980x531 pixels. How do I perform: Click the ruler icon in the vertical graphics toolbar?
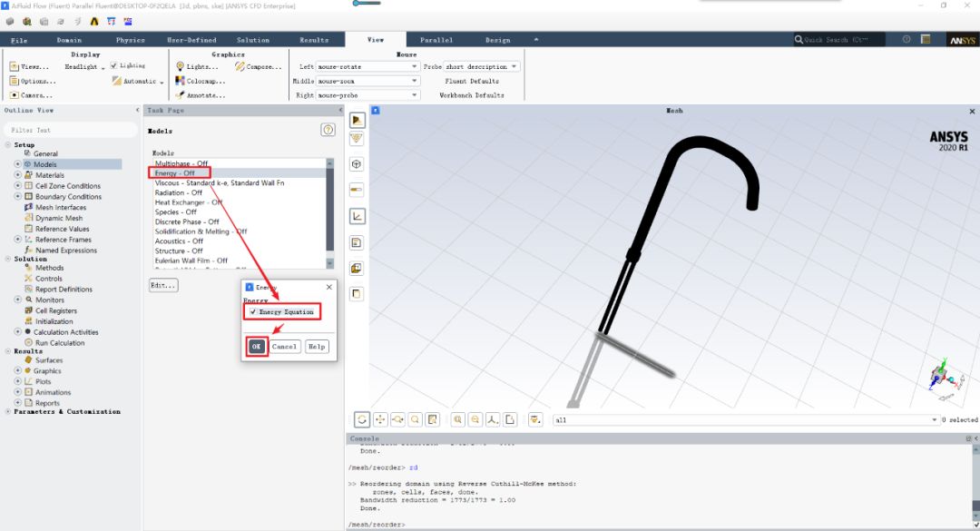tap(357, 190)
